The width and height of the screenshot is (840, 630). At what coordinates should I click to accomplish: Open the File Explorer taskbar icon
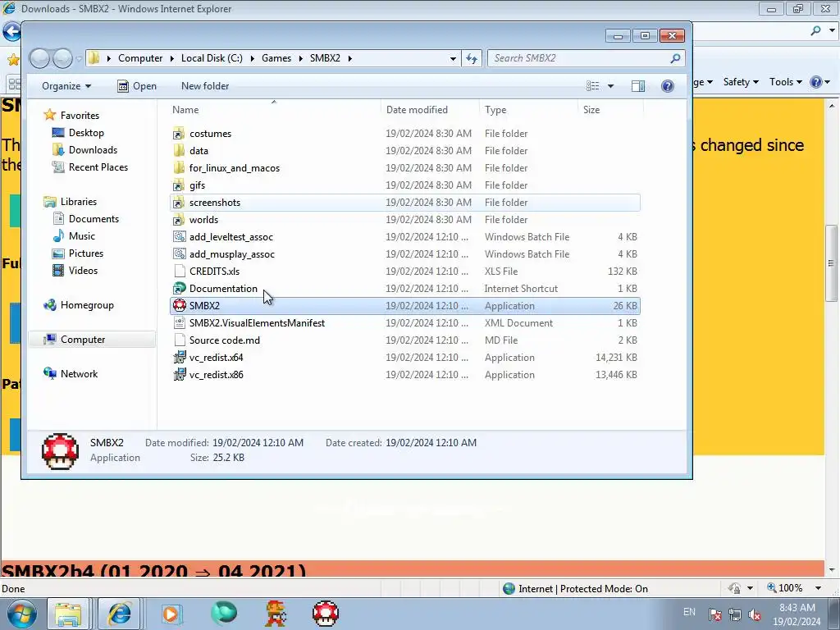point(68,614)
